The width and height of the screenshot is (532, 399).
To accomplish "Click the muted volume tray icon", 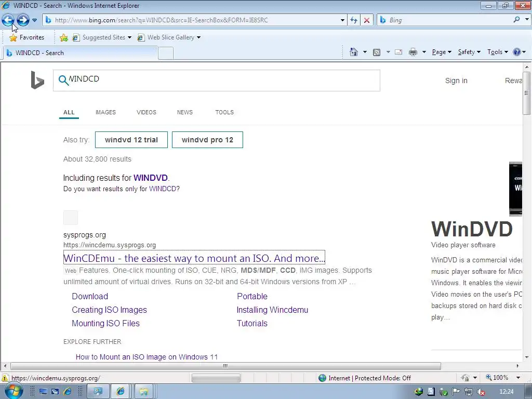I will coord(481,392).
